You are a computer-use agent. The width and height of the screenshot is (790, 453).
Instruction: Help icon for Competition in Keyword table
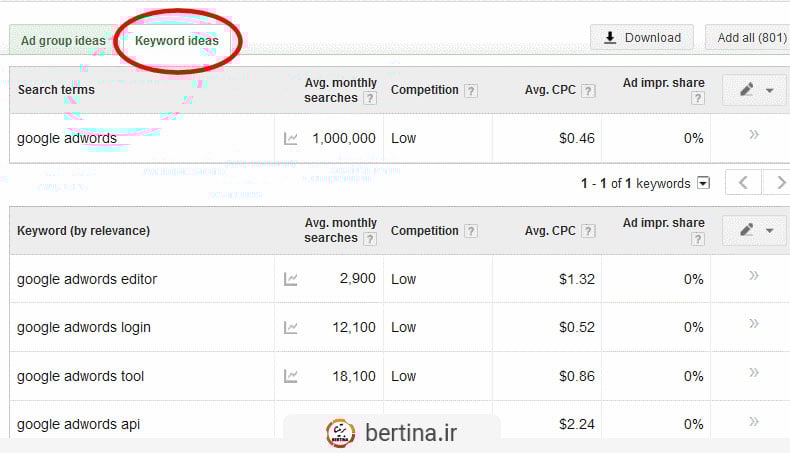(x=471, y=231)
